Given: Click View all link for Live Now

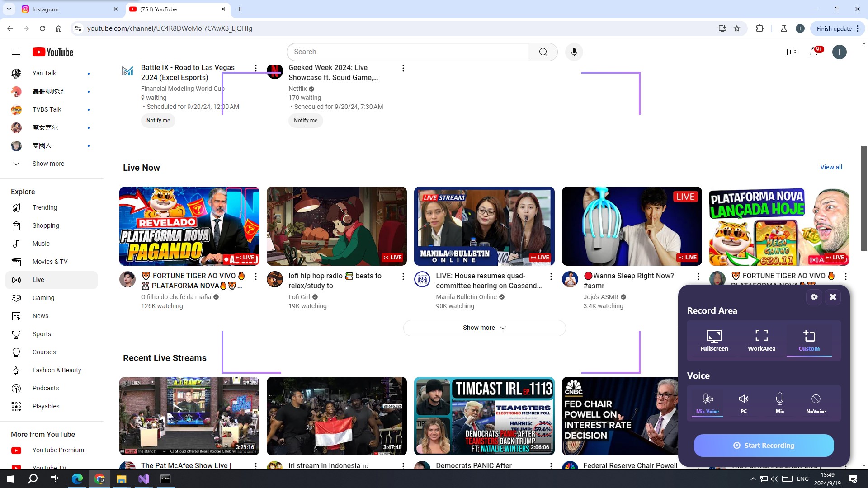Looking at the screenshot, I should point(831,167).
